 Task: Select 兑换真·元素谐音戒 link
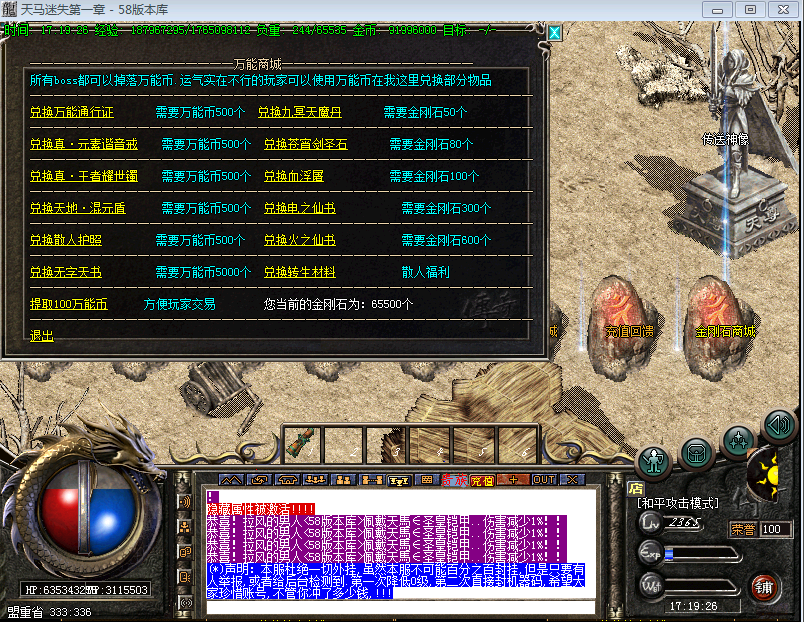pyautogui.click(x=84, y=144)
